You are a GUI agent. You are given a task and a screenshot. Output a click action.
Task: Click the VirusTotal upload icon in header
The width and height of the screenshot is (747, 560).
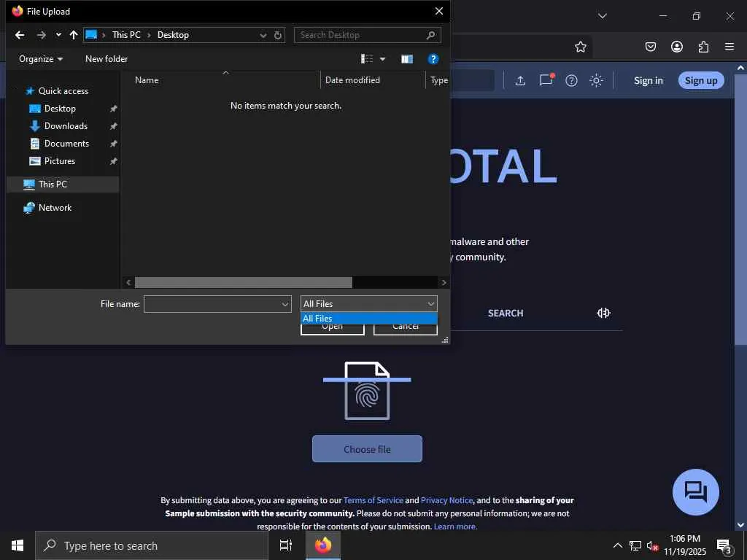click(520, 80)
